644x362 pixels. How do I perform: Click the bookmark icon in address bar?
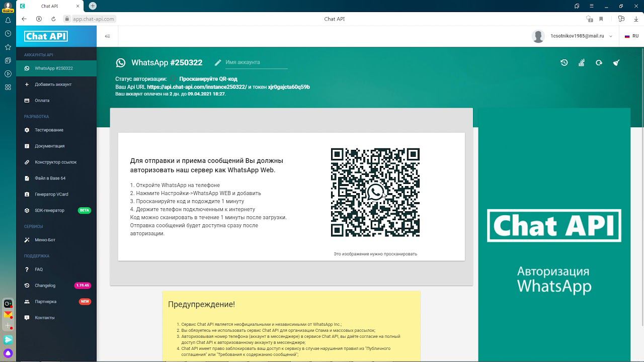601,19
